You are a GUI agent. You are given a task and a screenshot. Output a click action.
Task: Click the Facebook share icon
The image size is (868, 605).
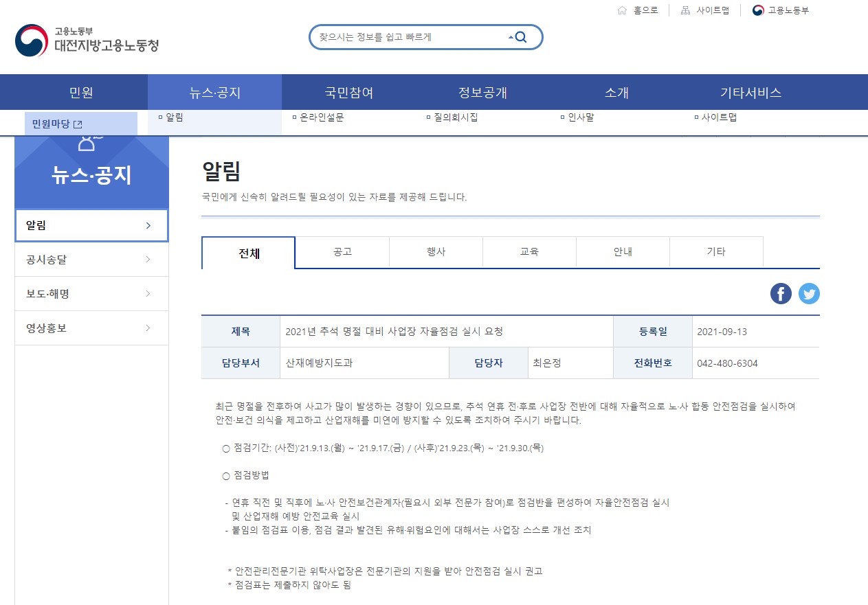[781, 294]
